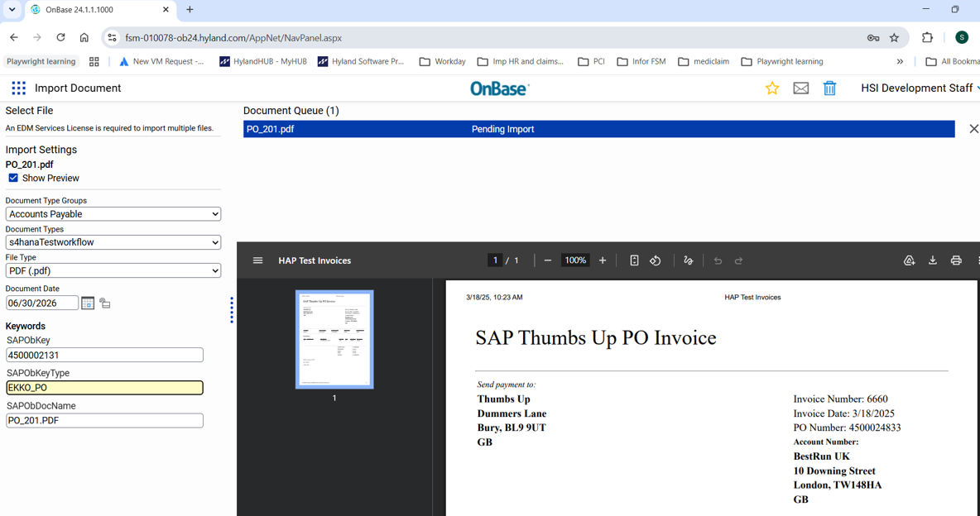Open the Hyland Software Pr... bookmark
Viewport: 980px width, 516px height.
(x=361, y=61)
